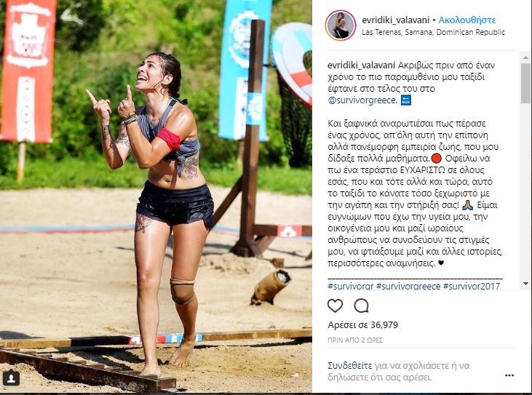
Task: Click the Συνδεθείτε login link
Action: [350, 366]
